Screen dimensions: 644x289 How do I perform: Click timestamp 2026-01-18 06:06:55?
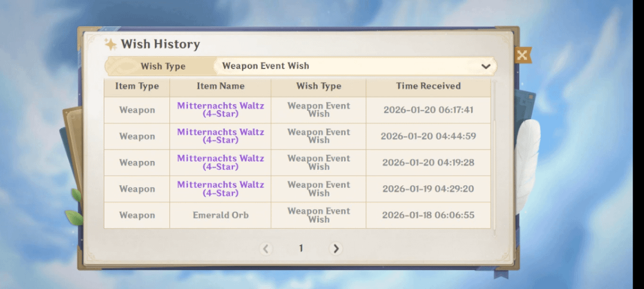point(428,215)
